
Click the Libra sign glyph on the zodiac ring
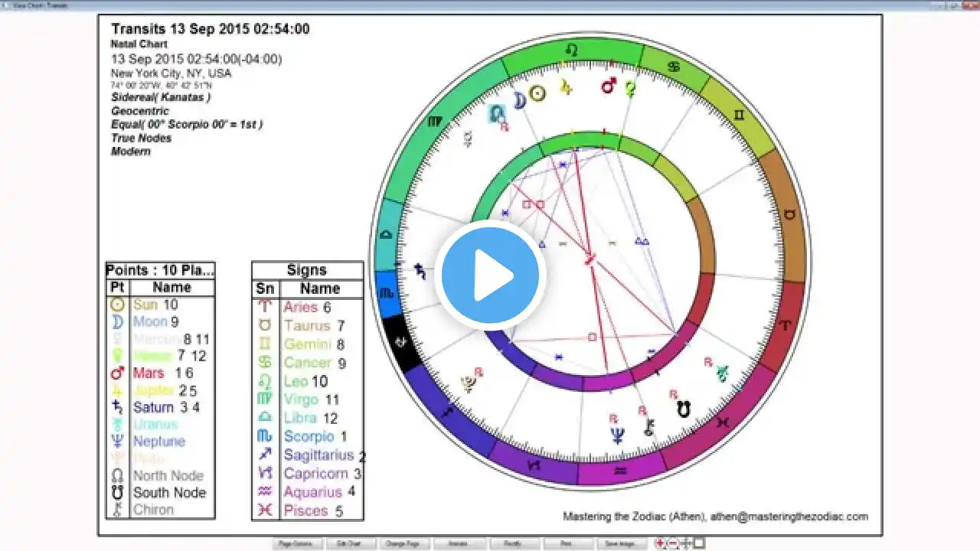tap(387, 234)
